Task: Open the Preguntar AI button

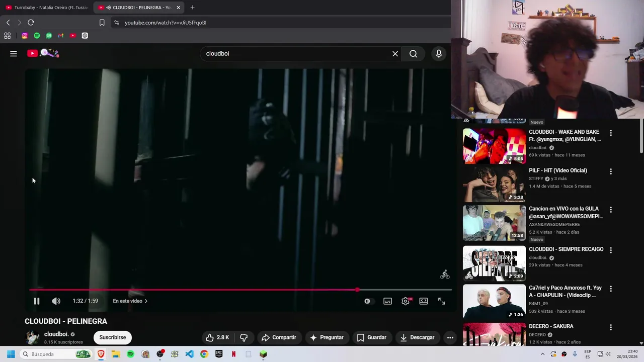Action: (x=327, y=337)
